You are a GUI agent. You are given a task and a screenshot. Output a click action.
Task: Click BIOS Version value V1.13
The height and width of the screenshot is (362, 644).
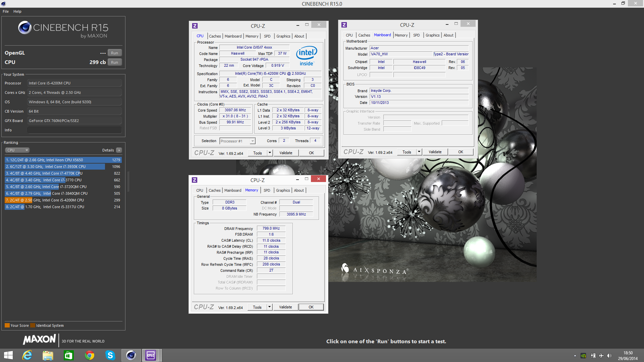(419, 97)
